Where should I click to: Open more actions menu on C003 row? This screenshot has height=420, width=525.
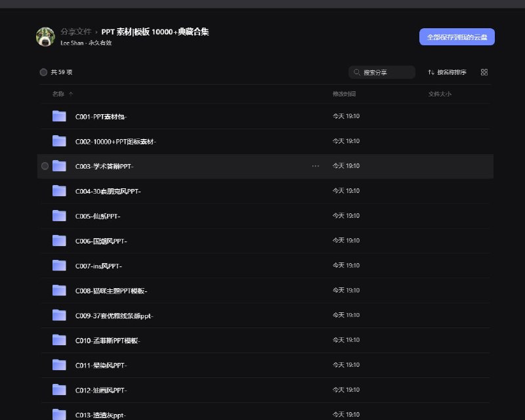click(x=316, y=166)
